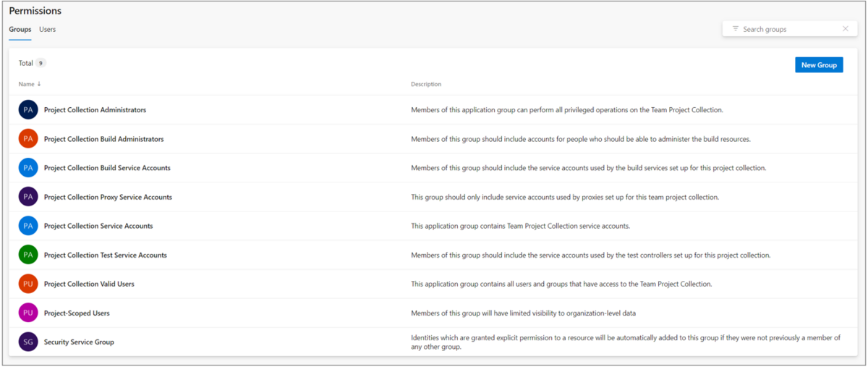The height and width of the screenshot is (367, 868).
Task: Select the Project Collection Test Service Accounts avatar
Action: tap(28, 255)
